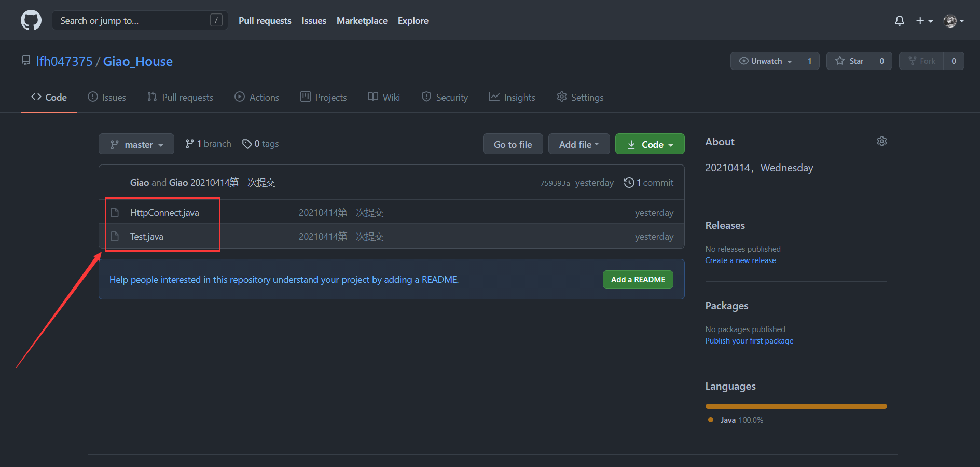Click the first Giao author name in commit header
The width and height of the screenshot is (980, 467).
[x=140, y=183]
